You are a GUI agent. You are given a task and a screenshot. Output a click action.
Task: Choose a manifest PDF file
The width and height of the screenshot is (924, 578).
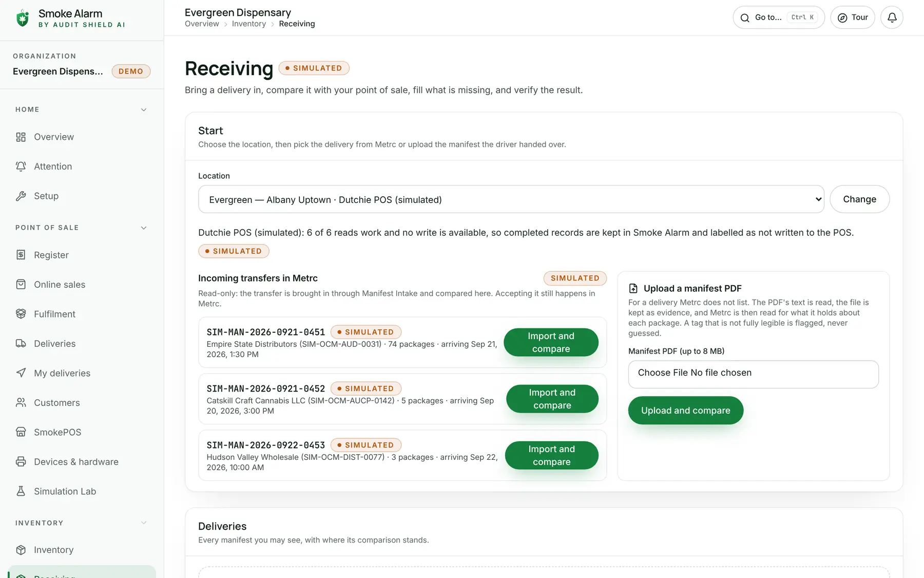pos(754,375)
